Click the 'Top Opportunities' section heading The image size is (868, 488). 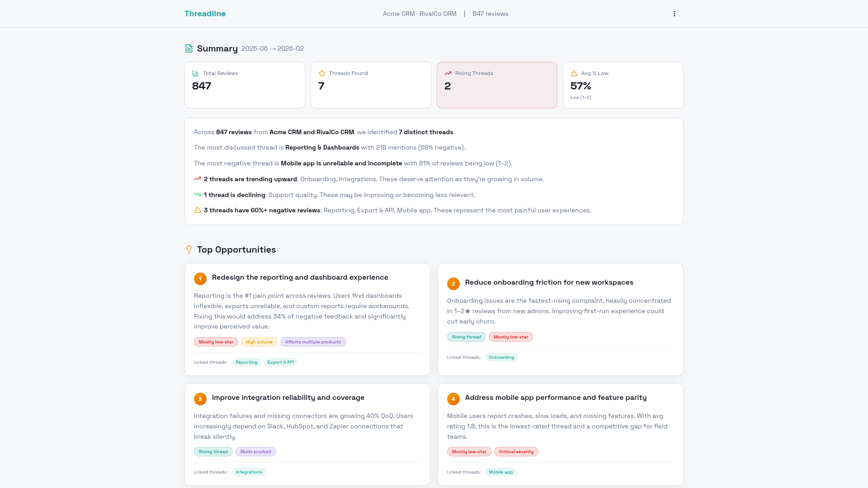point(236,250)
